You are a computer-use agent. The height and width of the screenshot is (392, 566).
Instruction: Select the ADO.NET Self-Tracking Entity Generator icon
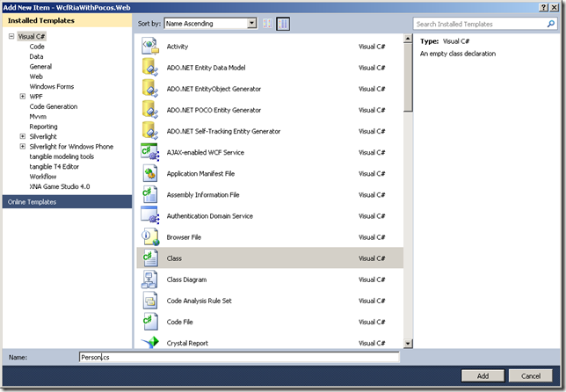(150, 131)
